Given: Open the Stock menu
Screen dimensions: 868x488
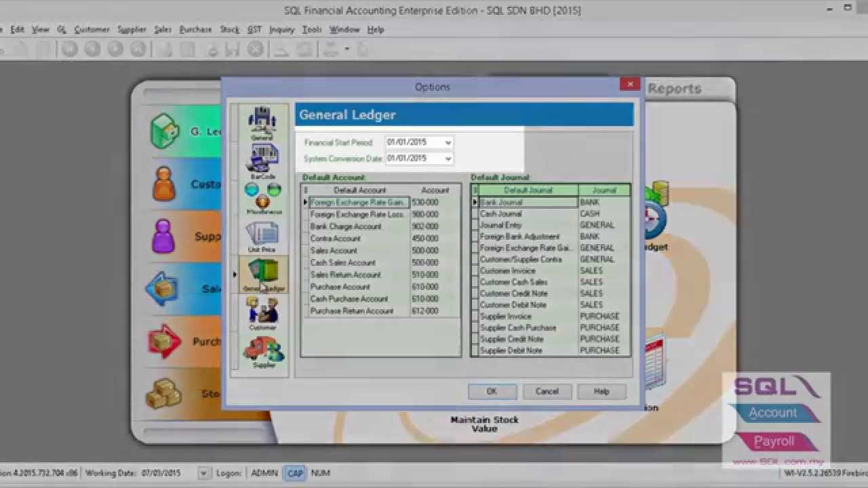Looking at the screenshot, I should click(229, 30).
